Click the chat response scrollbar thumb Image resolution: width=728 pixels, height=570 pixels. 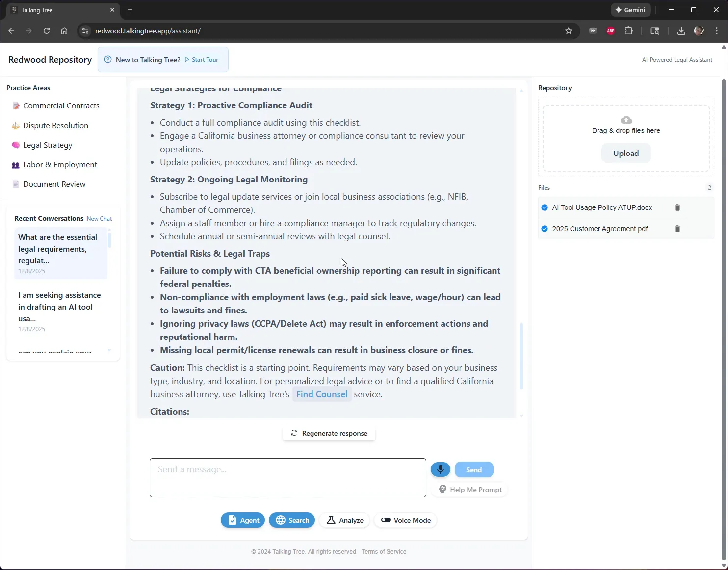click(521, 356)
